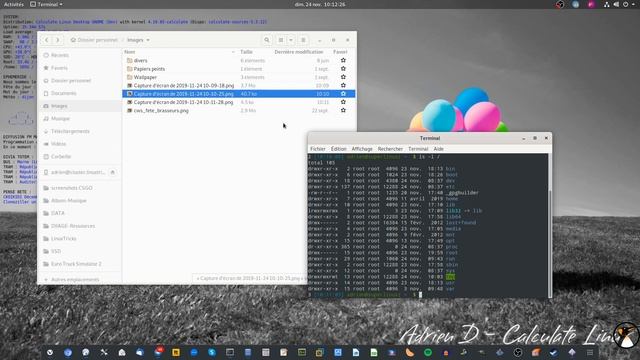
Task: Go forward in the file manager
Action: pyautogui.click(x=58, y=40)
